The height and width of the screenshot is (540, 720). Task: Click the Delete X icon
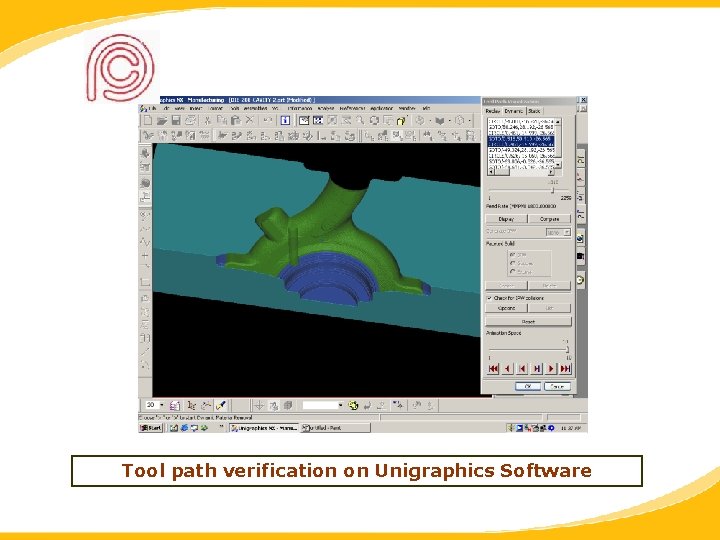coord(250,120)
